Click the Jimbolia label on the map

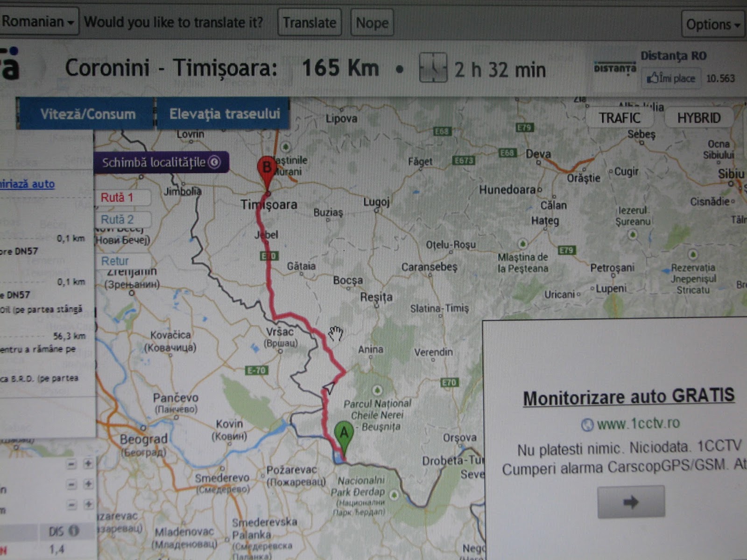[183, 191]
